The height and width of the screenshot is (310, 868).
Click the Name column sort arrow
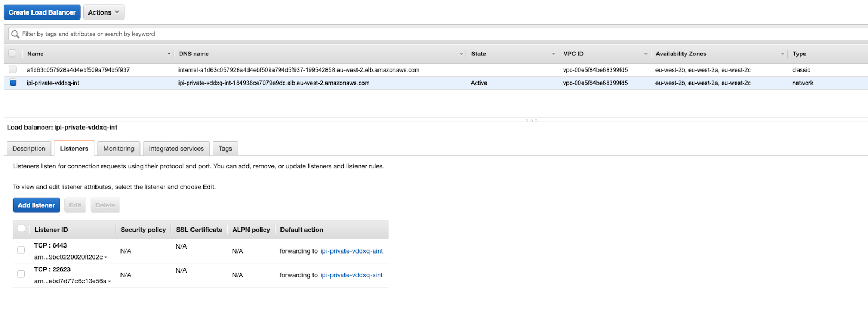[169, 54]
